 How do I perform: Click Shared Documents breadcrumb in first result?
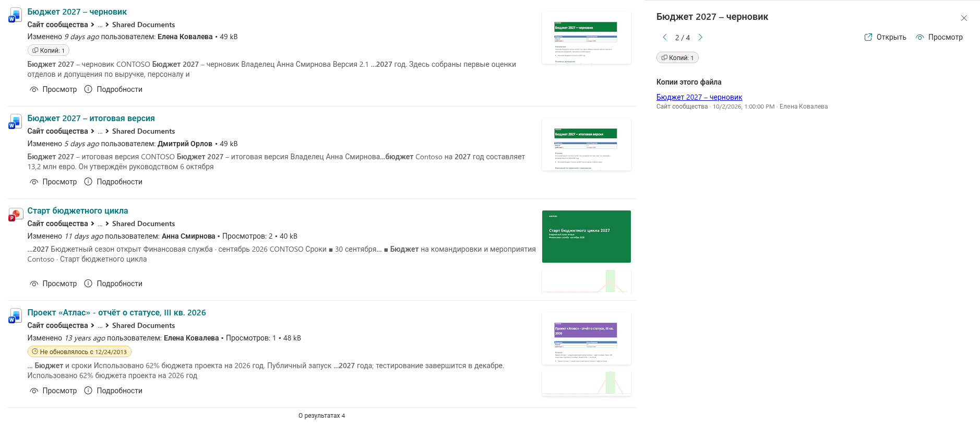(x=144, y=25)
